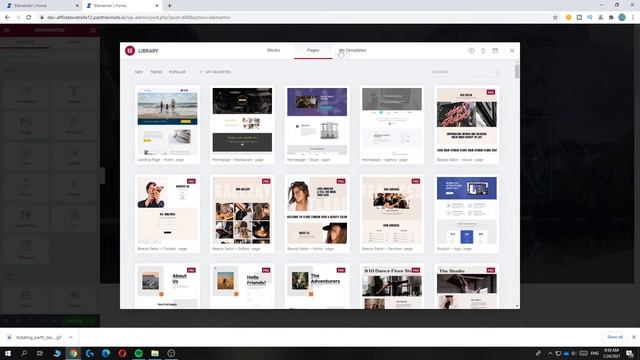The image size is (640, 360).
Task: Close the Library dialog
Action: [x=512, y=51]
